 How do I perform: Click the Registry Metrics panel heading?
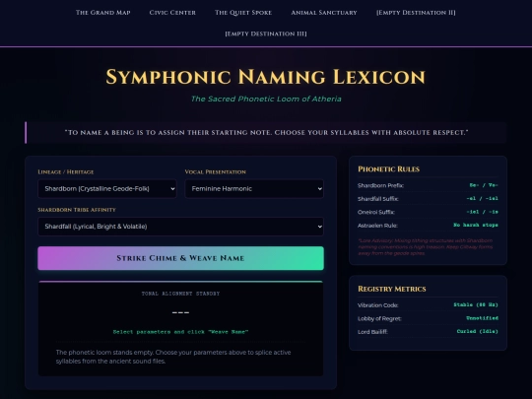(x=392, y=289)
